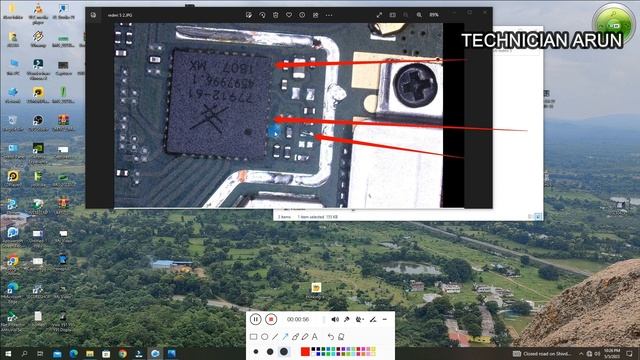This screenshot has width=640, height=360.
Task: Expand the system tray hidden icons chevron
Action: coord(581,353)
